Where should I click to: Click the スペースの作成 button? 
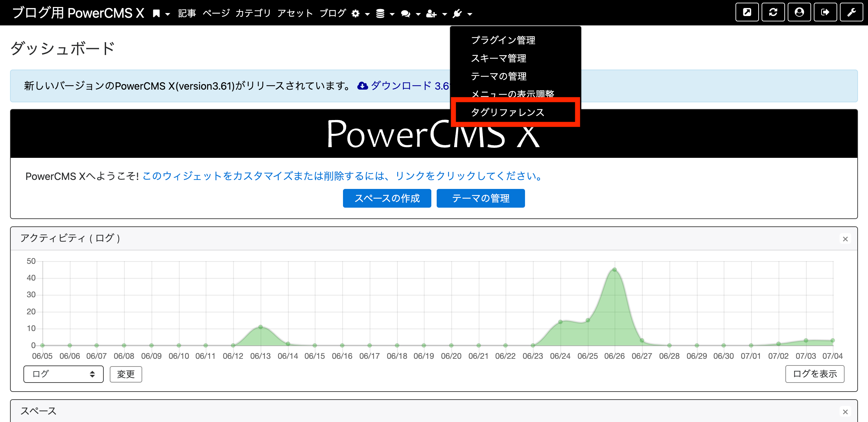tap(387, 198)
